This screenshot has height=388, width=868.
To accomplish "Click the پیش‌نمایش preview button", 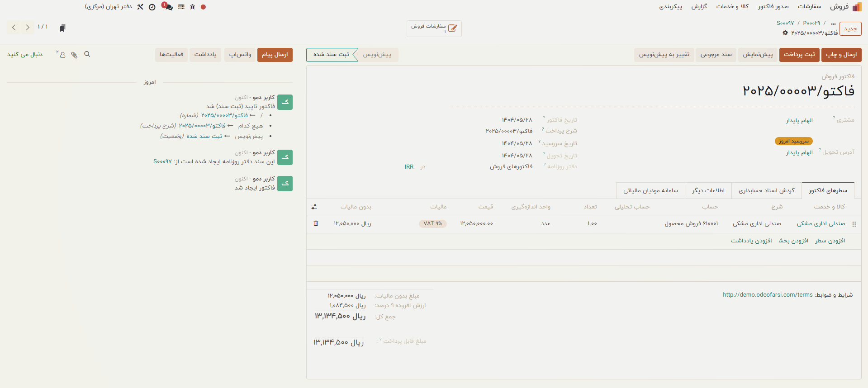I will [x=758, y=55].
